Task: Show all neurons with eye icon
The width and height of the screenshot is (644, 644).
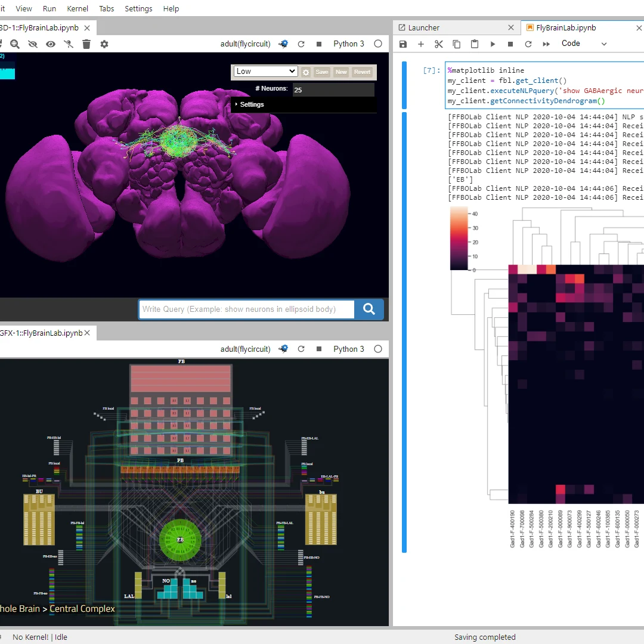Action: [51, 44]
